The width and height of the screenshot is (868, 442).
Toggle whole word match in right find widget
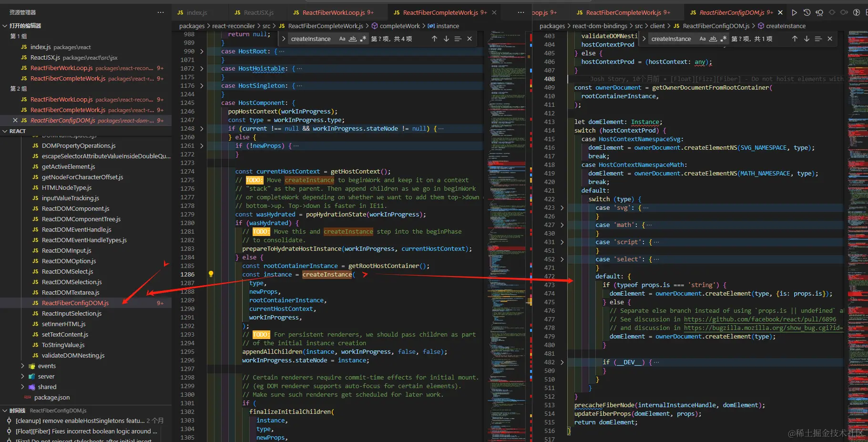(x=713, y=39)
